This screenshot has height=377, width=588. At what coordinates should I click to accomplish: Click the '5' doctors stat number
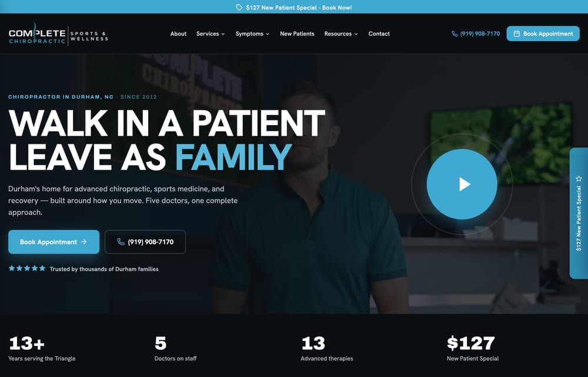pyautogui.click(x=161, y=343)
